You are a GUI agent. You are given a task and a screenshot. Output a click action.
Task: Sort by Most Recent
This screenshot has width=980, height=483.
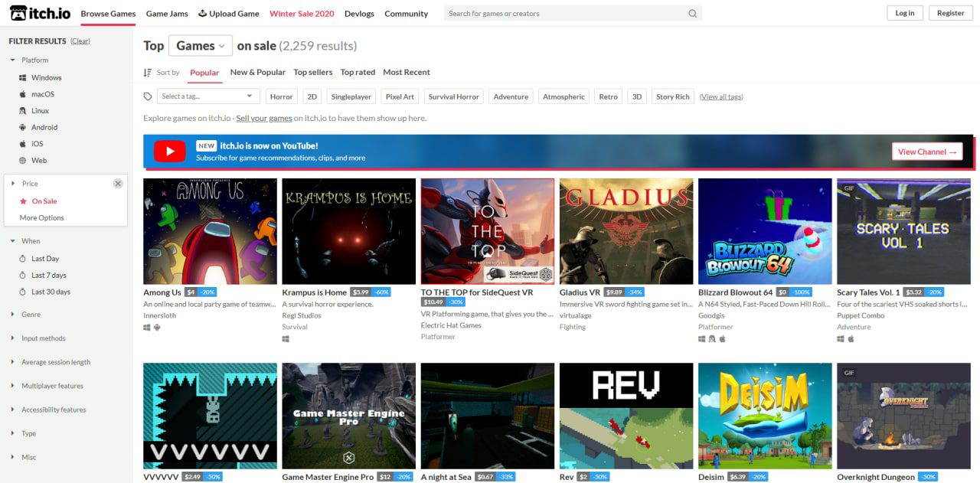tap(407, 72)
